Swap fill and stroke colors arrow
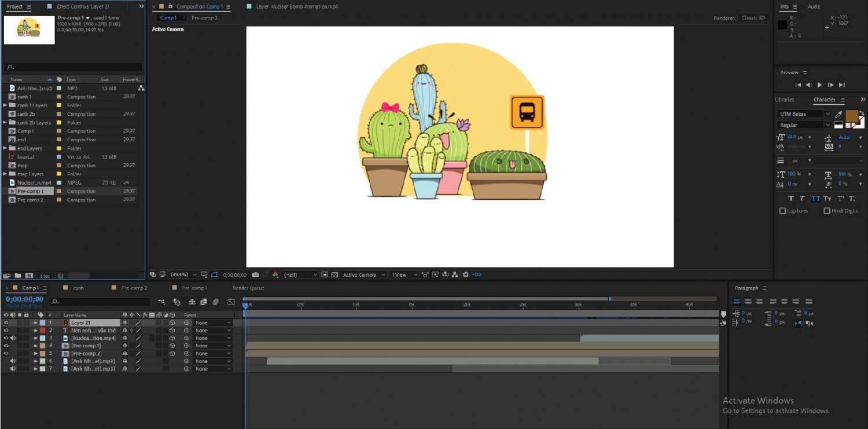Image resolution: width=868 pixels, height=429 pixels. 862,113
